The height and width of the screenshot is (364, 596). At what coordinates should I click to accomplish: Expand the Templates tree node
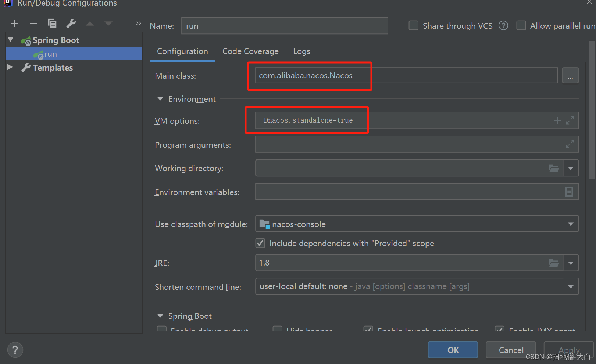10,67
